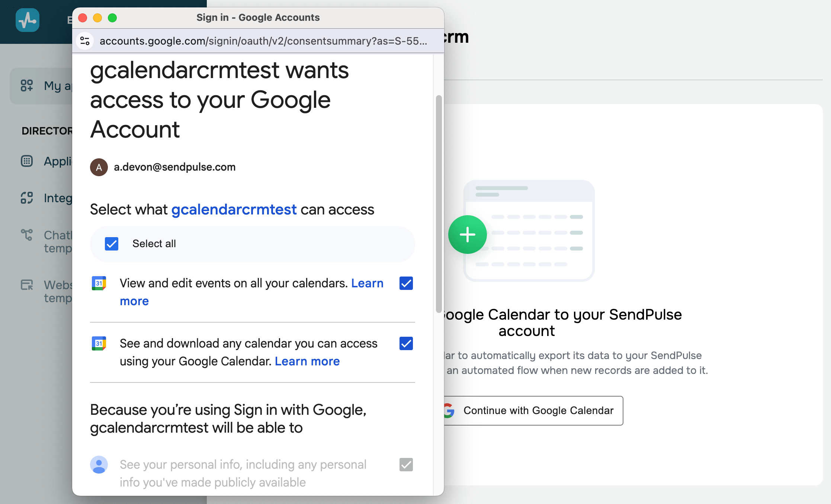Open the gcalendarcrmtest app link
This screenshot has width=831, height=504.
234,210
